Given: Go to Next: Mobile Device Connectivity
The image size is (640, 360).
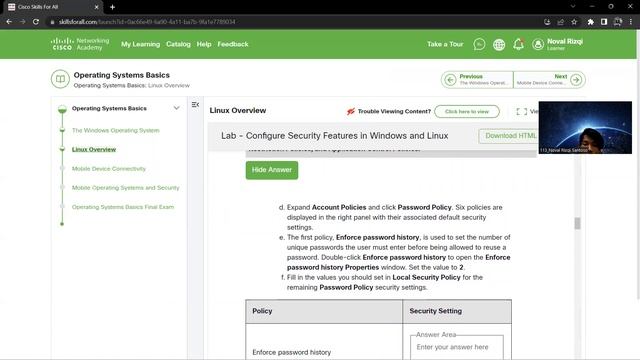Looking at the screenshot, I should click(549, 80).
